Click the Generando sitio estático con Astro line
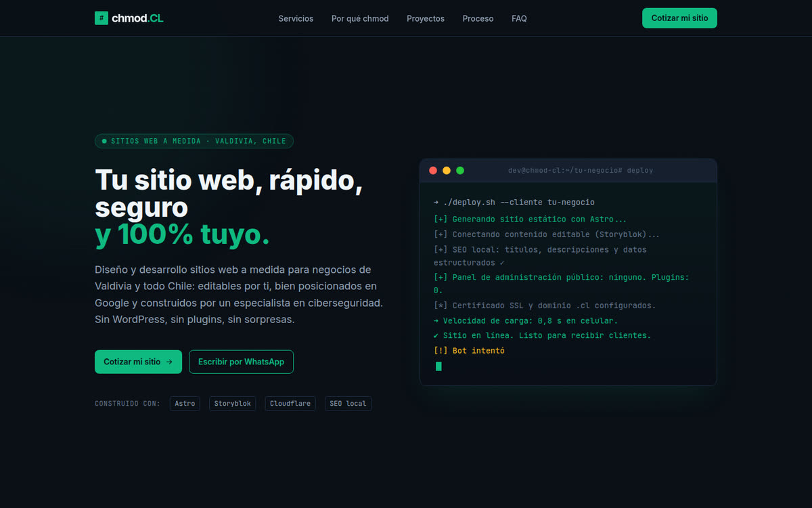Viewport: 812px width, 508px height. click(530, 219)
